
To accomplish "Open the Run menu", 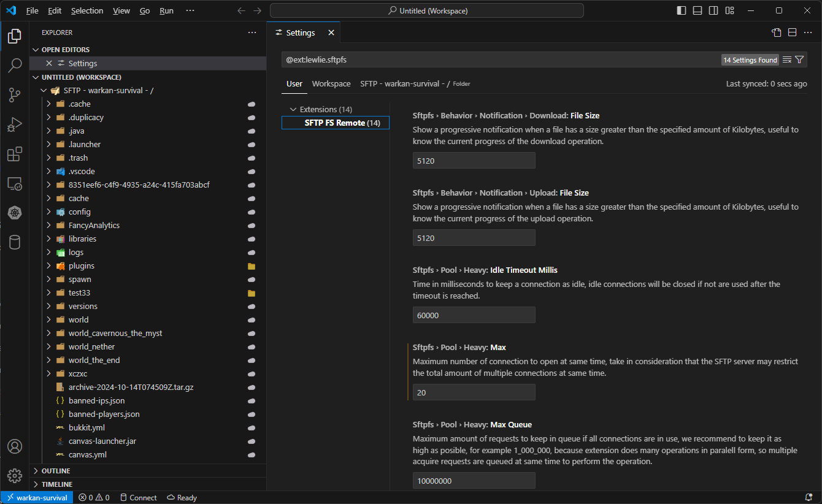I will pyautogui.click(x=166, y=10).
